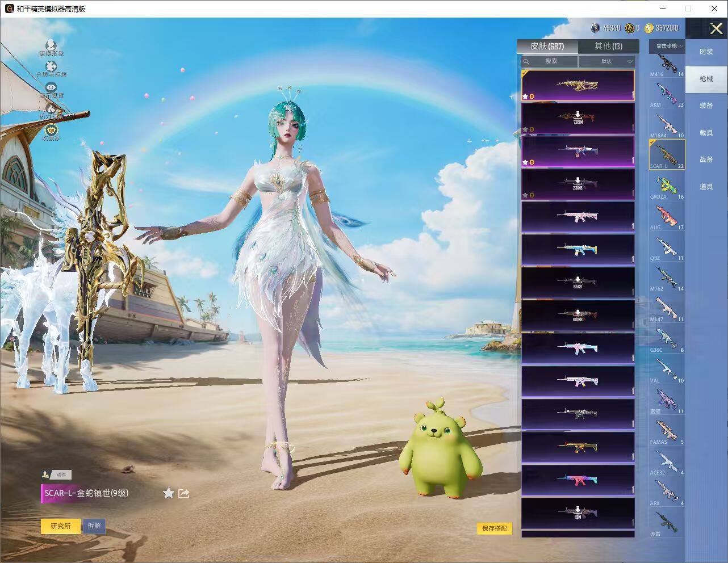Select the blue-yellow SCAR-L skin thumbnail
728x563 pixels.
pyautogui.click(x=578, y=249)
